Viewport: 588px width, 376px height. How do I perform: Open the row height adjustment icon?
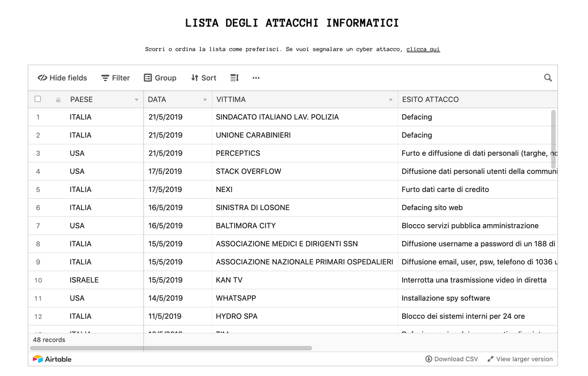(x=234, y=77)
